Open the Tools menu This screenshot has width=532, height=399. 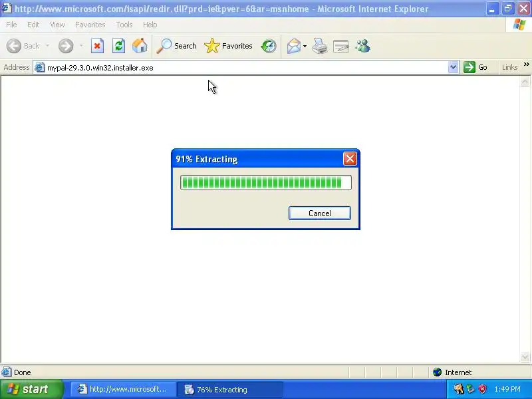(x=124, y=25)
